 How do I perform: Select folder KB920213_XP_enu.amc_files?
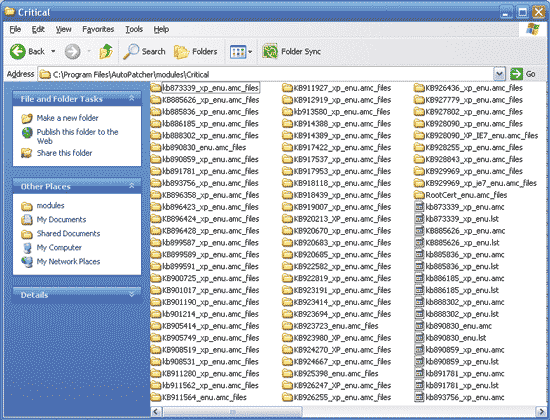click(337, 219)
